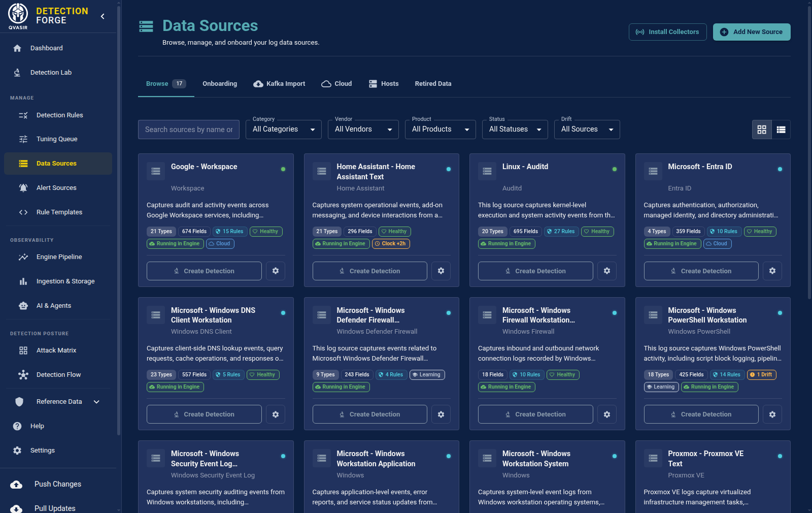Viewport: 812px width, 513px height.
Task: Create Detection for Windows Firewall Workstation
Action: point(535,414)
